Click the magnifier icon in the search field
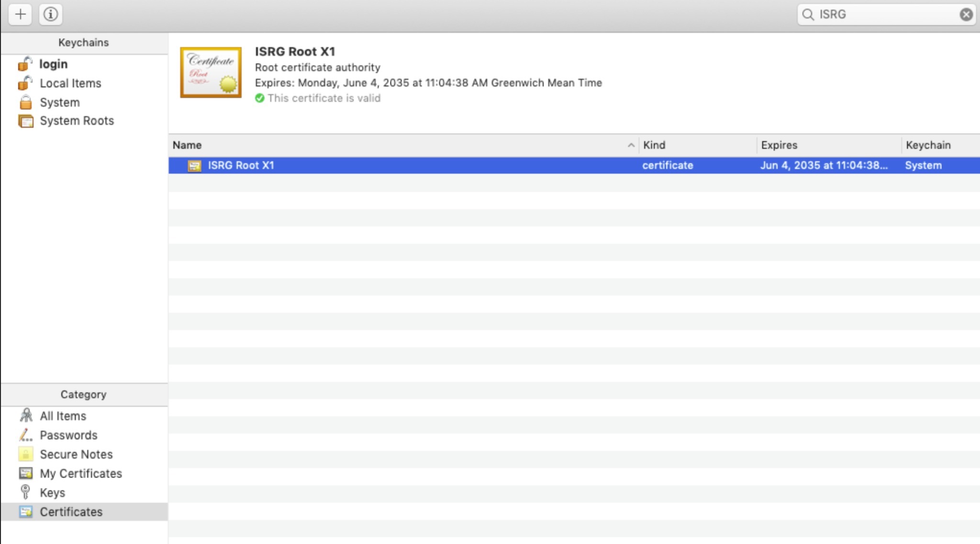The image size is (980, 544). tap(808, 14)
